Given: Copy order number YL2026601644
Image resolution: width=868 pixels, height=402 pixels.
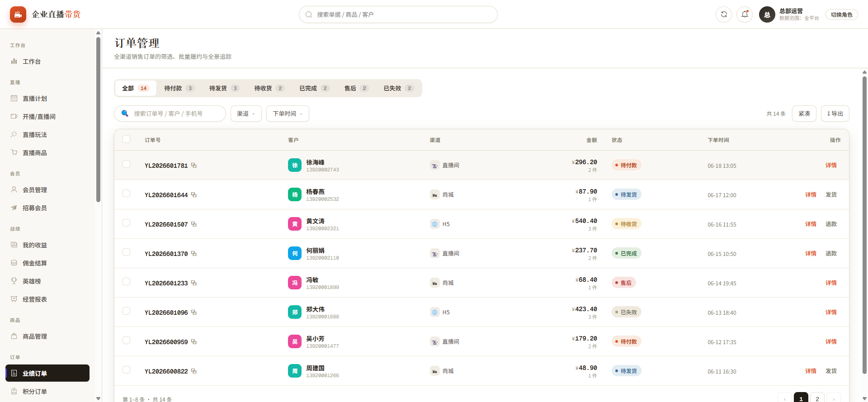Looking at the screenshot, I should click(194, 195).
